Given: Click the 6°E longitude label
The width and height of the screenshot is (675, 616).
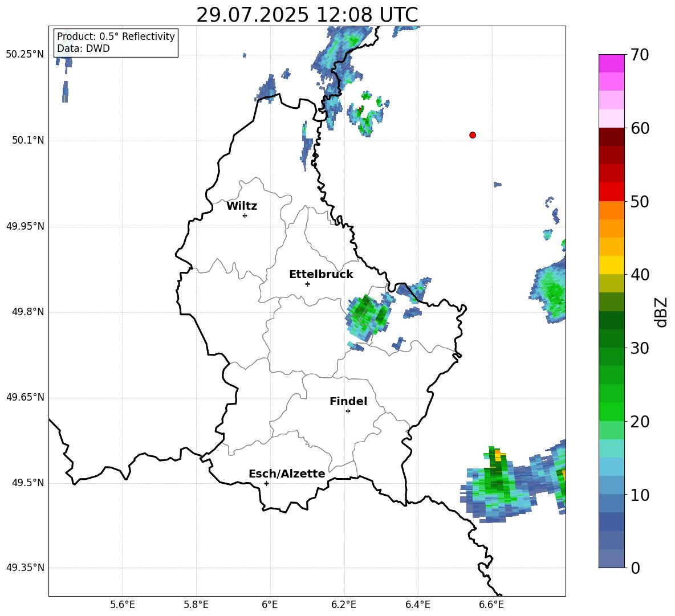Looking at the screenshot, I should point(270,605).
